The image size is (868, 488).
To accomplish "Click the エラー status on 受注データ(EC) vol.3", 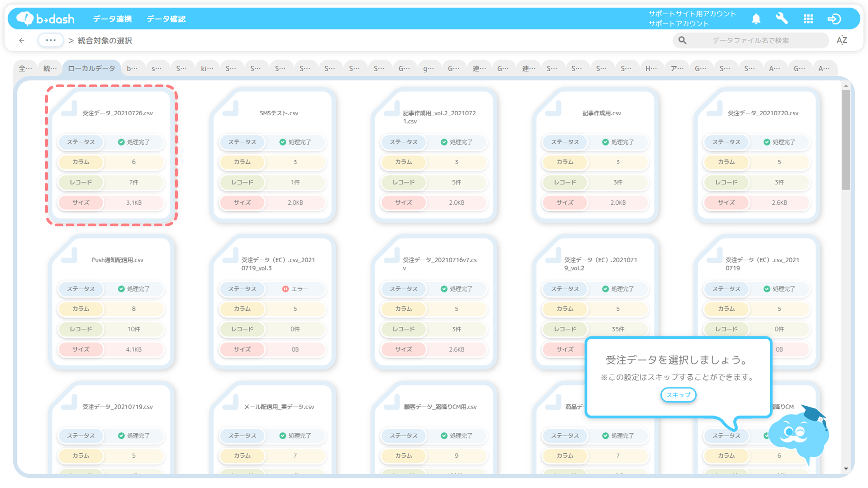I will tap(295, 289).
